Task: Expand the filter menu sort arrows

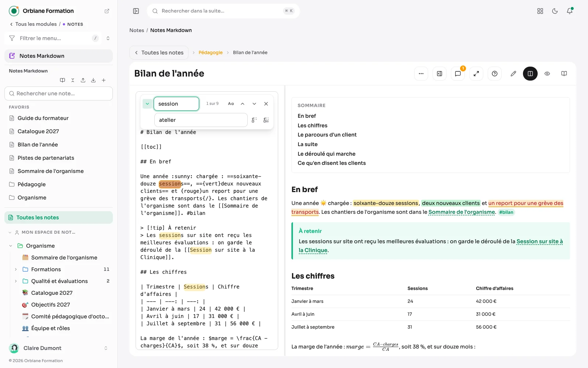Action: [108, 38]
